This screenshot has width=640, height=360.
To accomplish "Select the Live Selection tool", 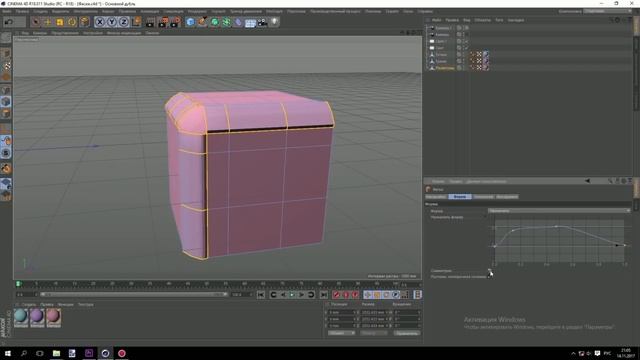I will (x=36, y=22).
